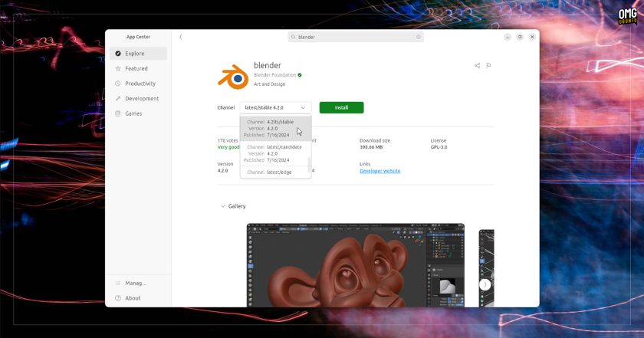
Task: Click the Download size 398.66 MB value
Action: [371, 147]
